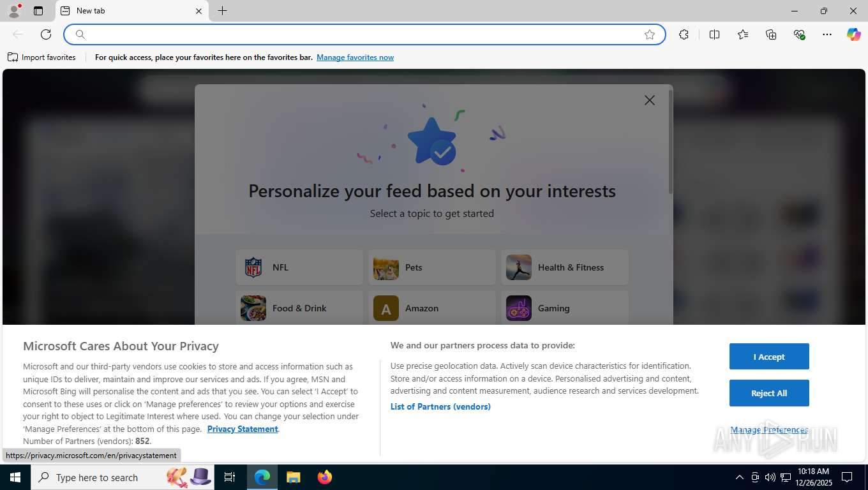Viewport: 868px width, 490px height.
Task: Close the New tab tab
Action: [198, 11]
